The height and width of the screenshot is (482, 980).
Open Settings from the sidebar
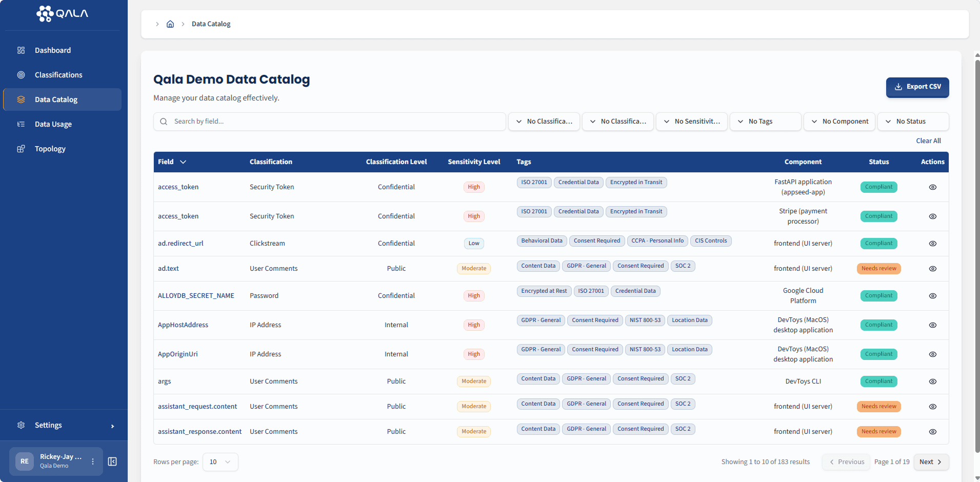point(48,425)
